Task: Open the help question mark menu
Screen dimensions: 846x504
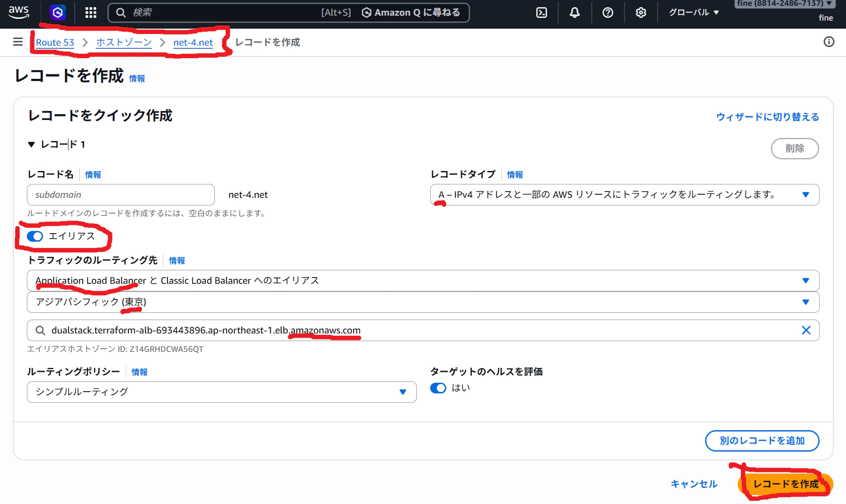Action: point(608,13)
